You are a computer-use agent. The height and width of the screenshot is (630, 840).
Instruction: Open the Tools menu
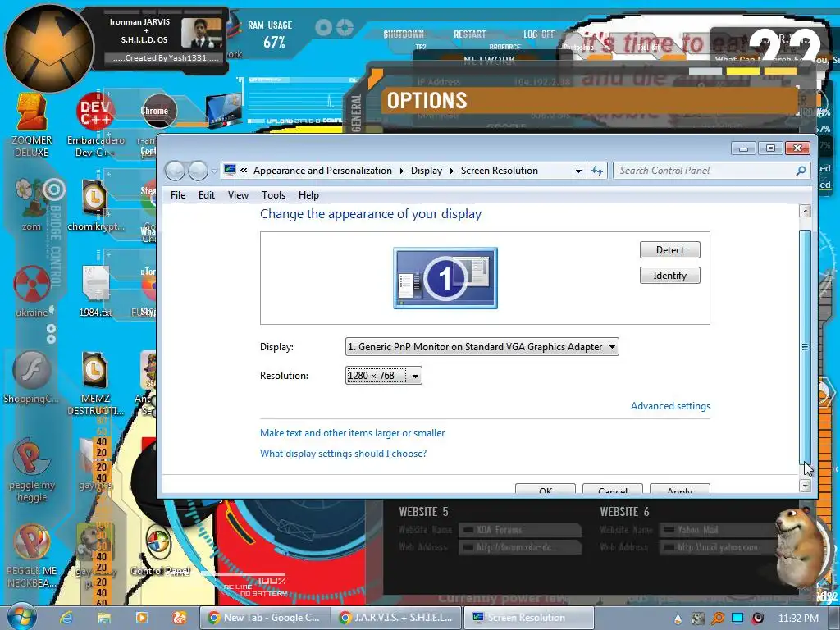[x=273, y=195]
